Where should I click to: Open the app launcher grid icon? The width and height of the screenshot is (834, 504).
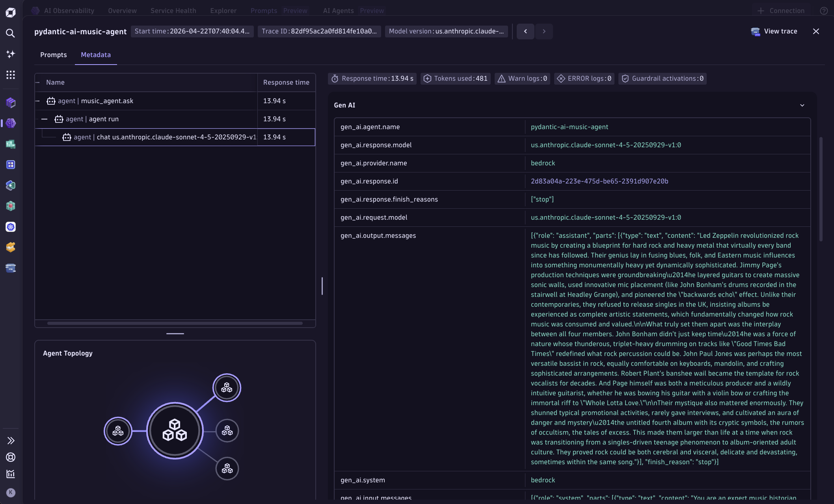click(11, 74)
